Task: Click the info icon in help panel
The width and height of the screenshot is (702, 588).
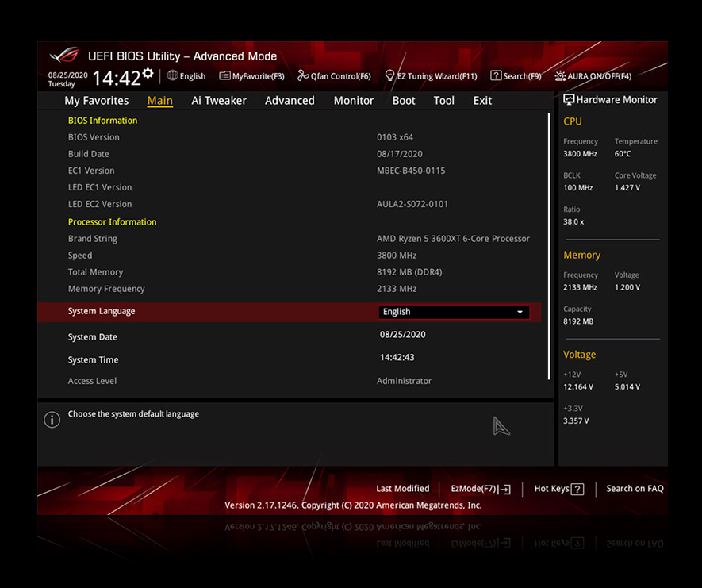Action: 52,420
